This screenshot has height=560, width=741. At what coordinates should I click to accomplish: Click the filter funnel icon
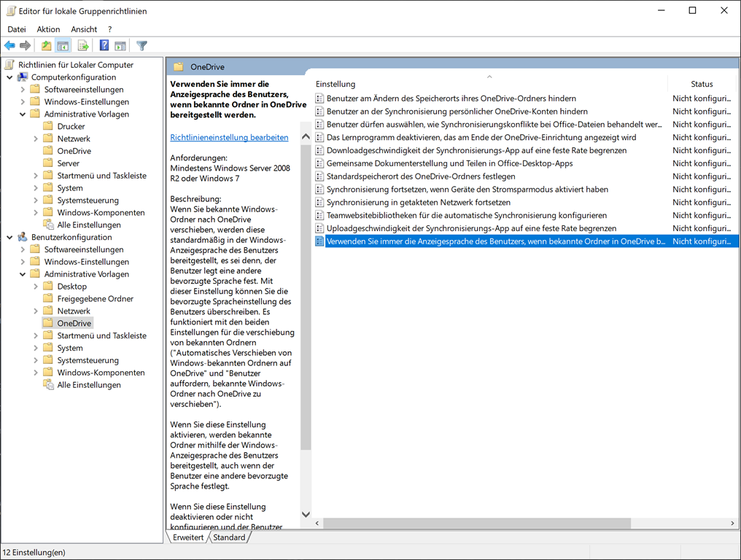[x=142, y=46]
